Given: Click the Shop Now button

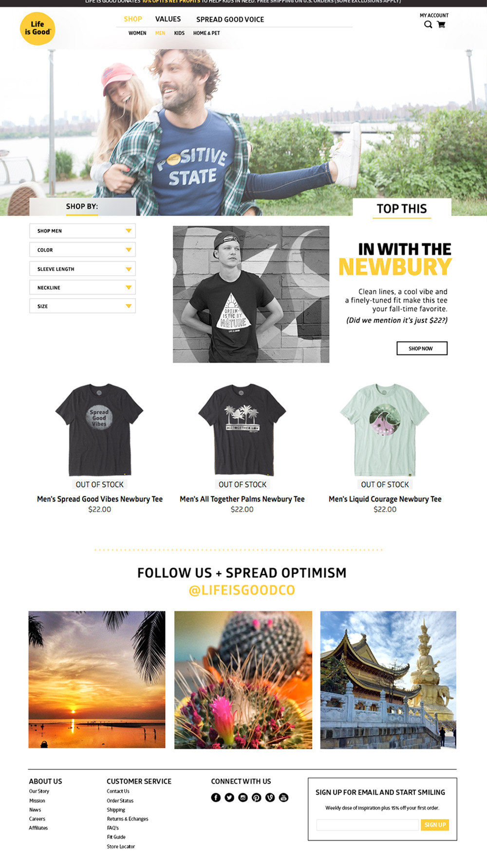Looking at the screenshot, I should [x=422, y=348].
